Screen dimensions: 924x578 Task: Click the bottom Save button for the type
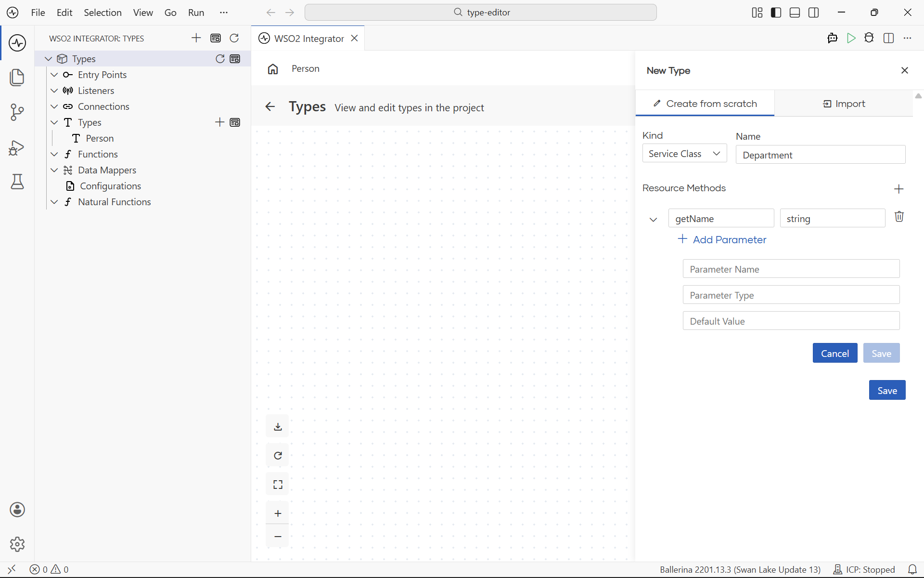point(887,390)
